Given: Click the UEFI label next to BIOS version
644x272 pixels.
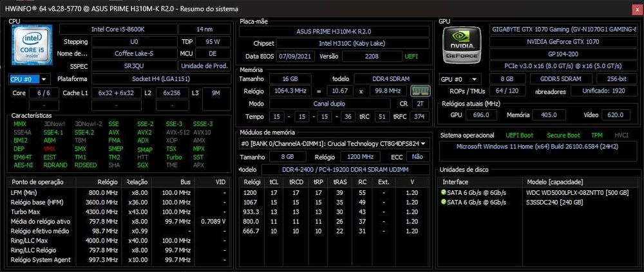Looking at the screenshot, I should (x=412, y=56).
